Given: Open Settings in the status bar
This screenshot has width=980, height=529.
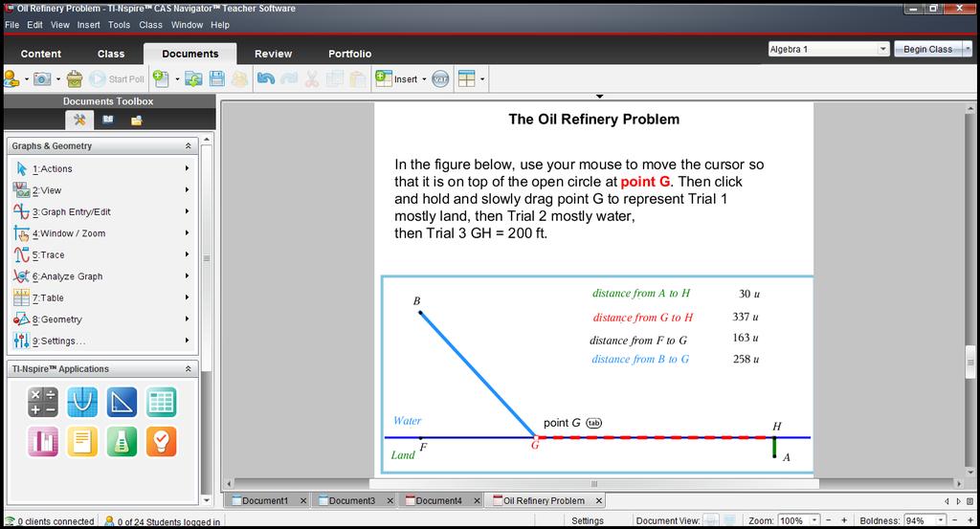Looking at the screenshot, I should 588,520.
